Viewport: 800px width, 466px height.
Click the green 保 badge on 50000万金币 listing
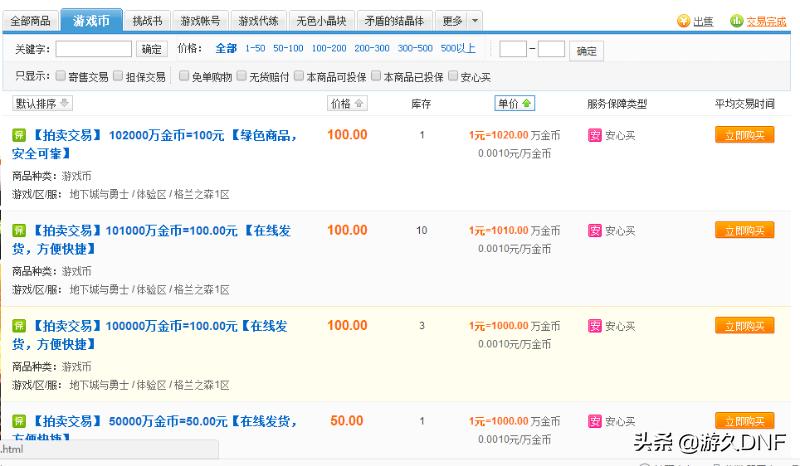pos(18,422)
